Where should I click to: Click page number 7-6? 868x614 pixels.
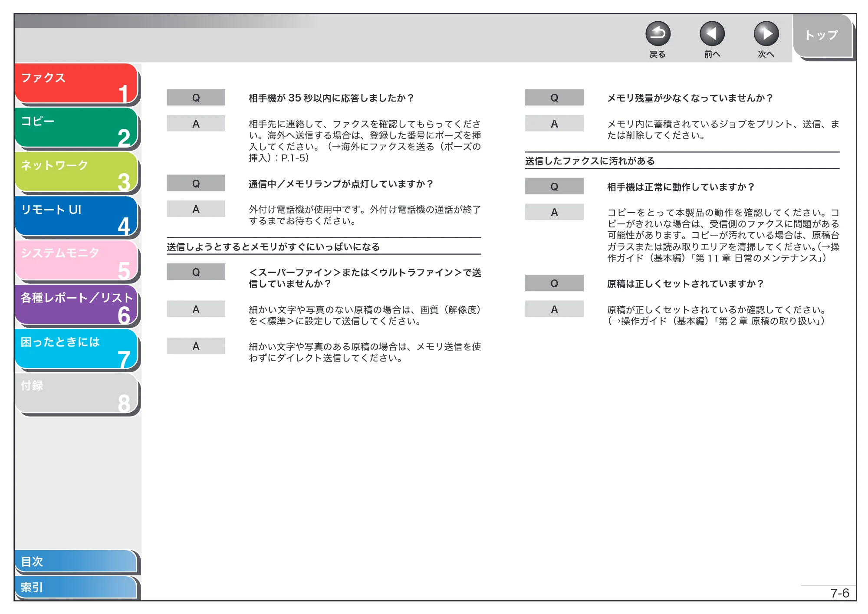(839, 593)
